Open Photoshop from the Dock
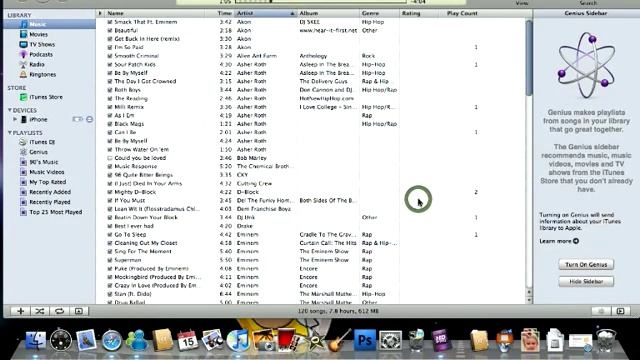Image resolution: width=640 pixels, height=360 pixels. tap(364, 340)
